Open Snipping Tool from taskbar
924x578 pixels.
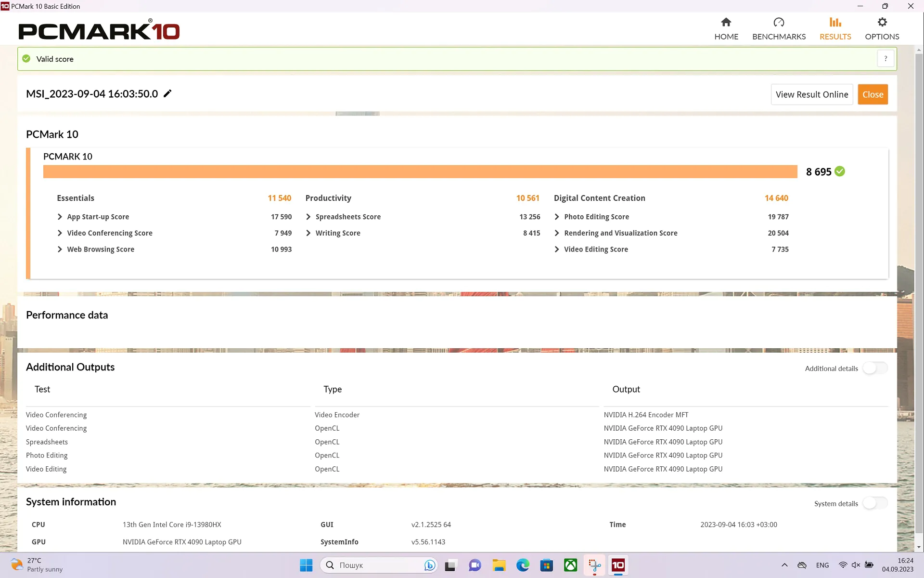[594, 565]
